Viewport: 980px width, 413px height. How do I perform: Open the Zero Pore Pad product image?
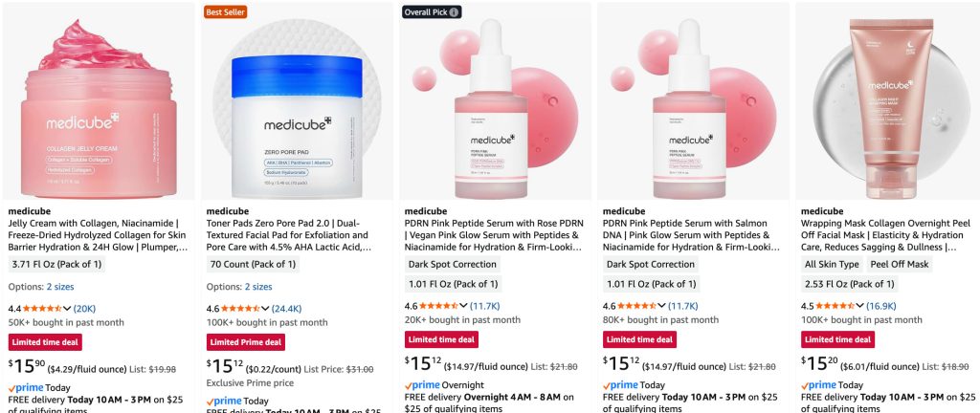coord(297,101)
